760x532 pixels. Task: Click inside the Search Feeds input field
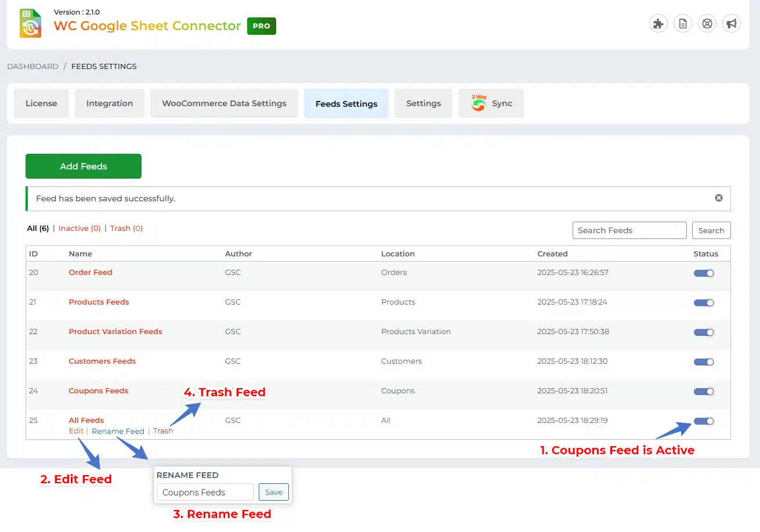tap(629, 230)
